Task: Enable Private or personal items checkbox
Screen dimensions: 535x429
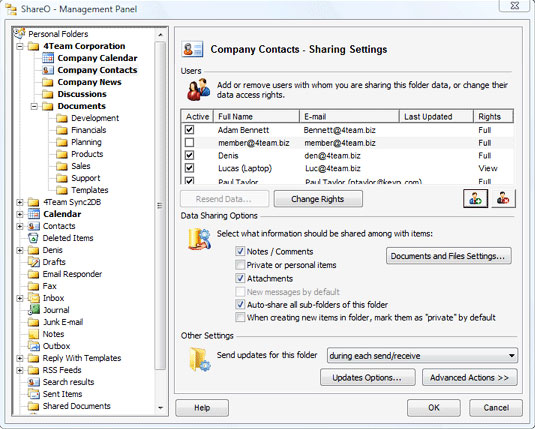Action: point(240,265)
